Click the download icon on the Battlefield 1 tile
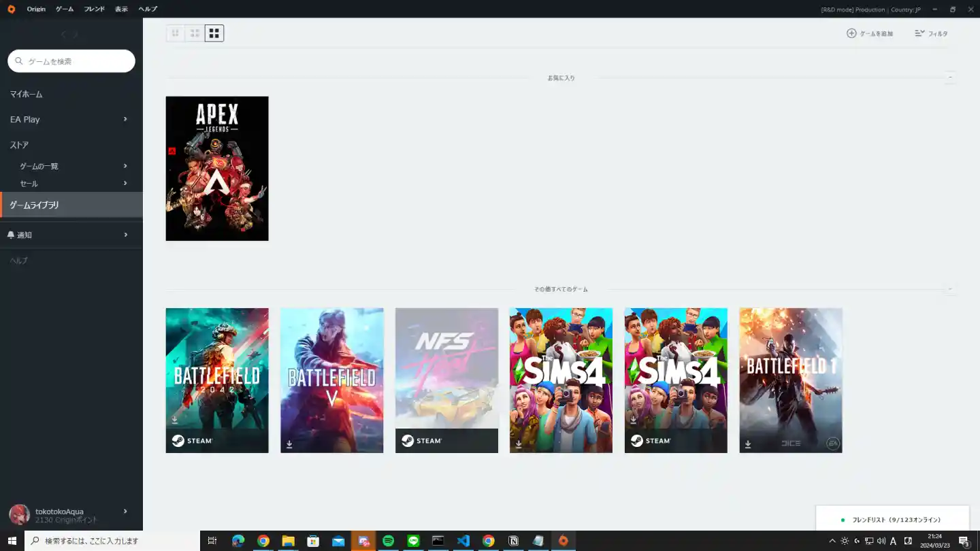980x551 pixels. click(x=748, y=444)
